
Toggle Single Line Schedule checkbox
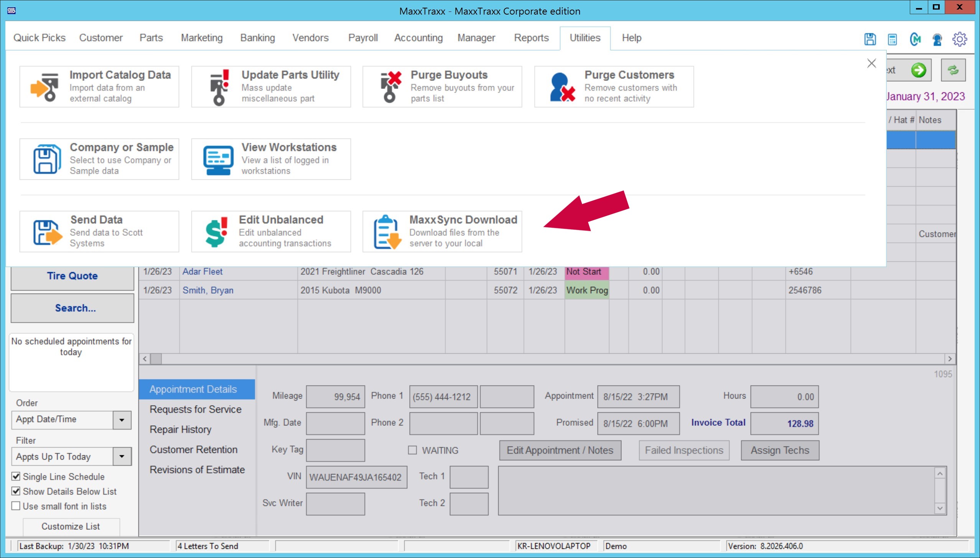(x=16, y=476)
